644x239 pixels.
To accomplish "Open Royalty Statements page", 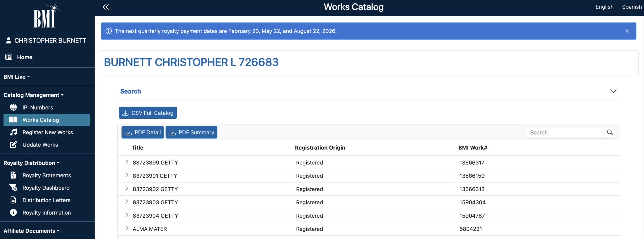I will coord(47,175).
